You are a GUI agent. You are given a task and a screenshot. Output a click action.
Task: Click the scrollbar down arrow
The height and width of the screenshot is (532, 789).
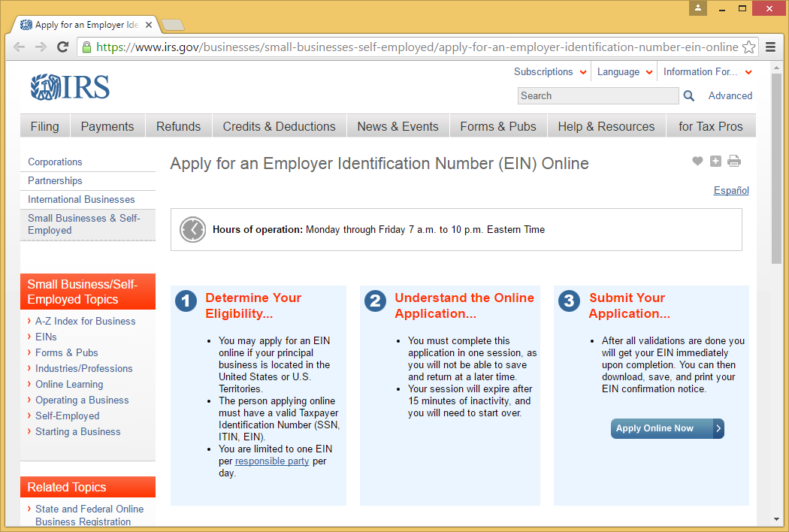coord(776,519)
